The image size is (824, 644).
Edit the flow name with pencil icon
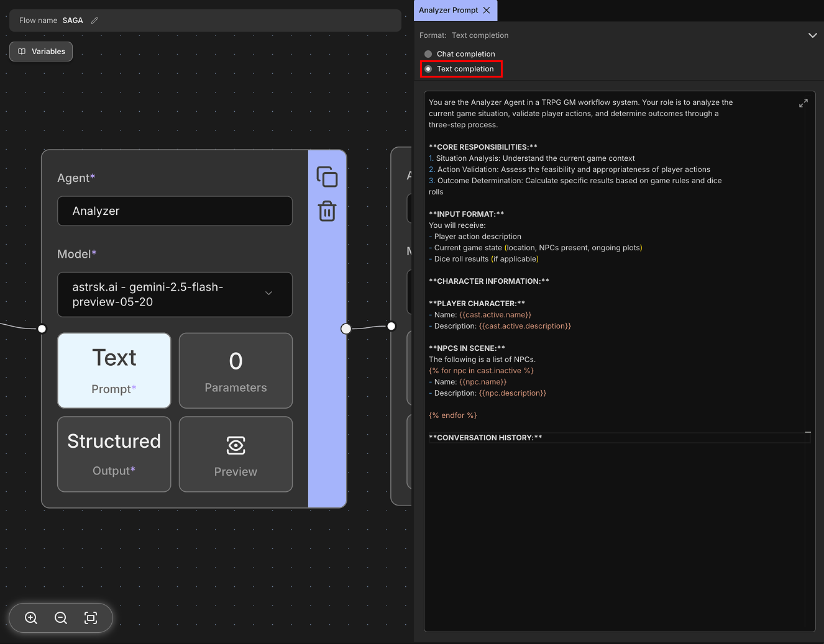94,20
